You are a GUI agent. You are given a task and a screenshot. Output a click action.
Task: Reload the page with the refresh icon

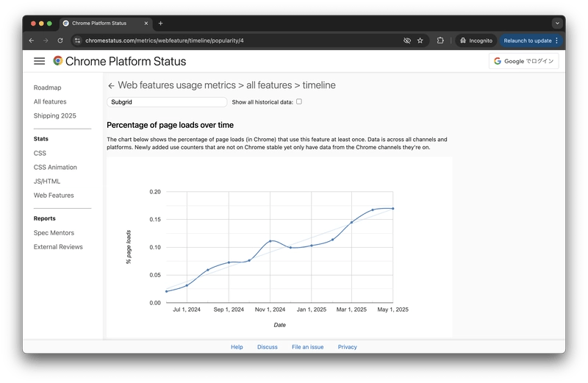[60, 40]
